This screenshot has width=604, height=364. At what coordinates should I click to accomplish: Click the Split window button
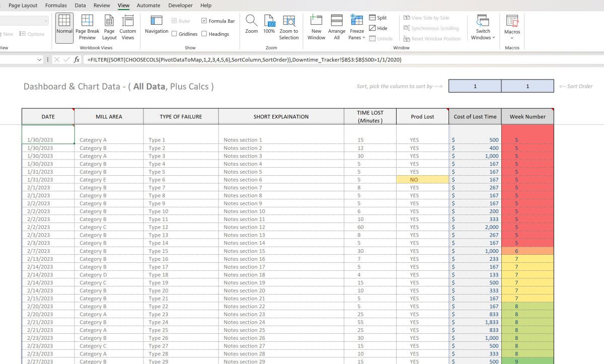(x=378, y=18)
